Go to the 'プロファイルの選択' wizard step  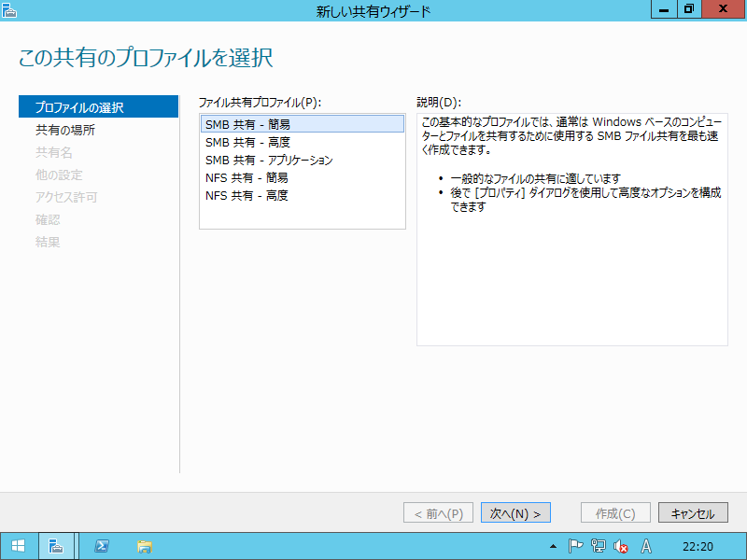click(x=98, y=106)
